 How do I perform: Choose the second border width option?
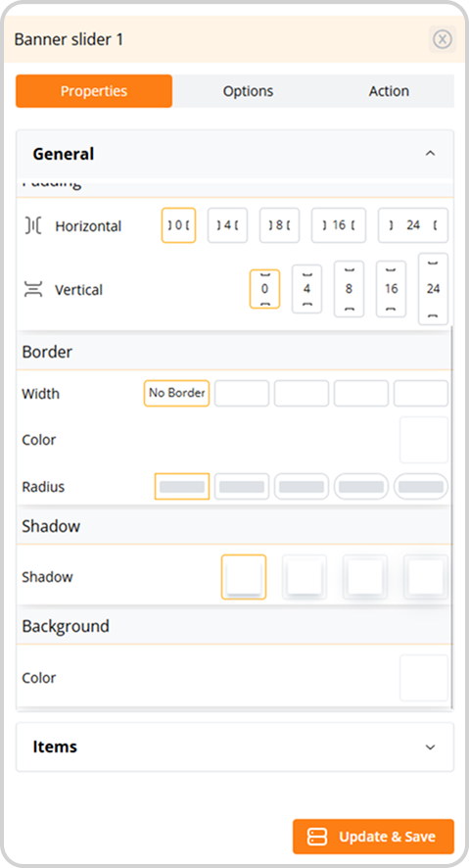[x=242, y=393]
